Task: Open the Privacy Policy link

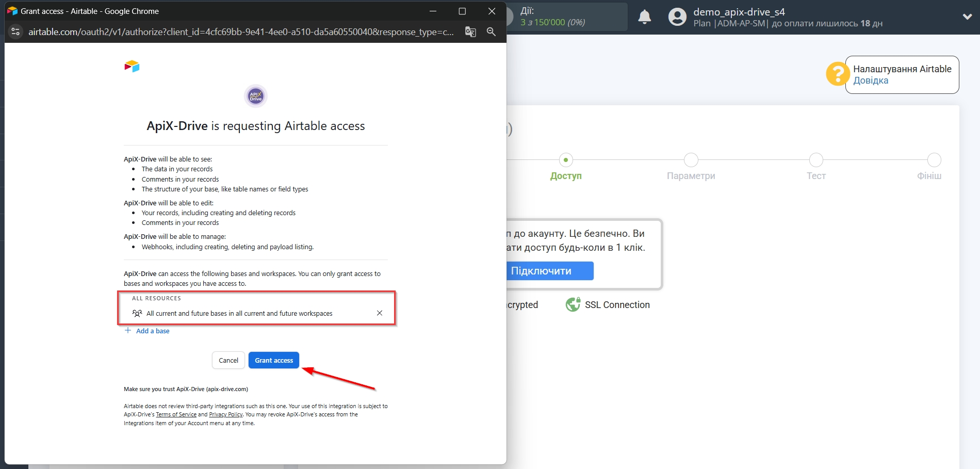Action: (x=225, y=414)
